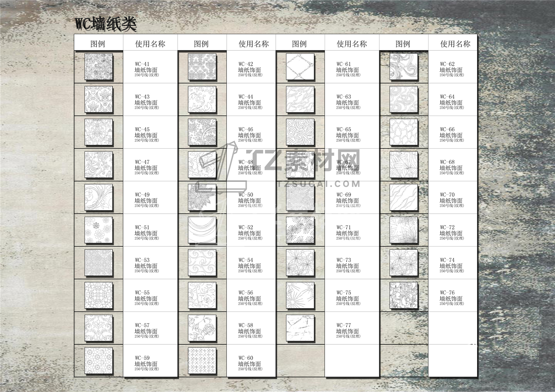The height and width of the screenshot is (392, 555).
Task: Select the WC-72 grass lines pattern thumbnail
Action: 403,230
